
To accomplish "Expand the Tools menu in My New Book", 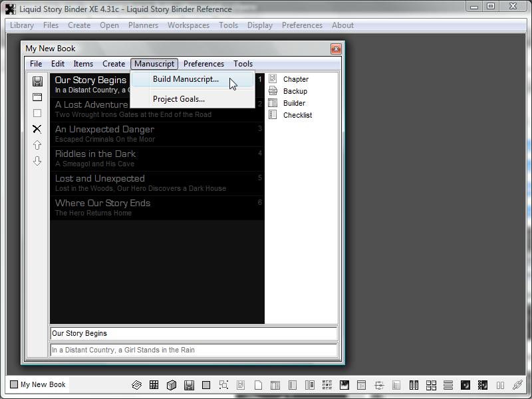I will pos(243,64).
